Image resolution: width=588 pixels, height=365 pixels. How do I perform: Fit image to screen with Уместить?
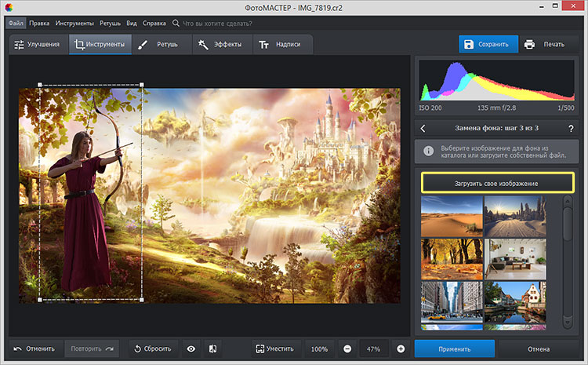click(x=274, y=349)
